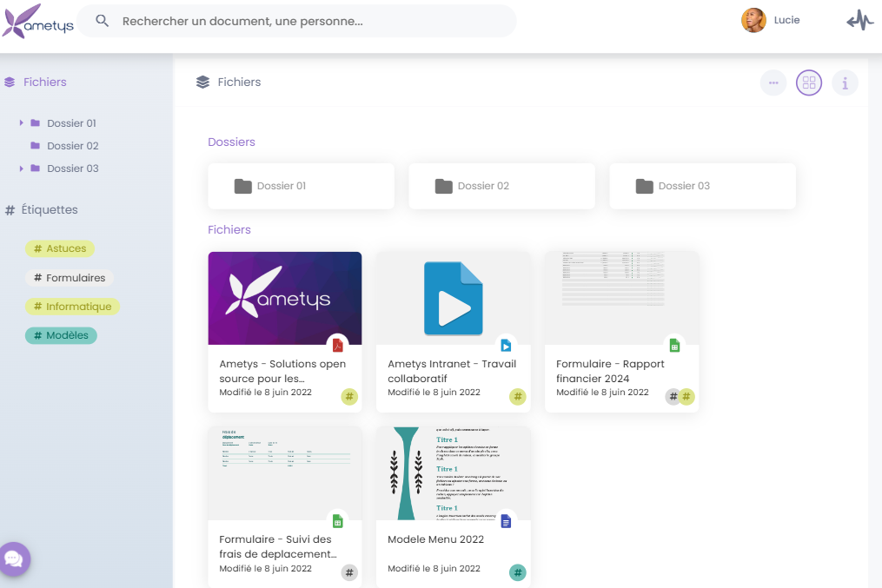Select Dossier 03 in sidebar tree

73,168
